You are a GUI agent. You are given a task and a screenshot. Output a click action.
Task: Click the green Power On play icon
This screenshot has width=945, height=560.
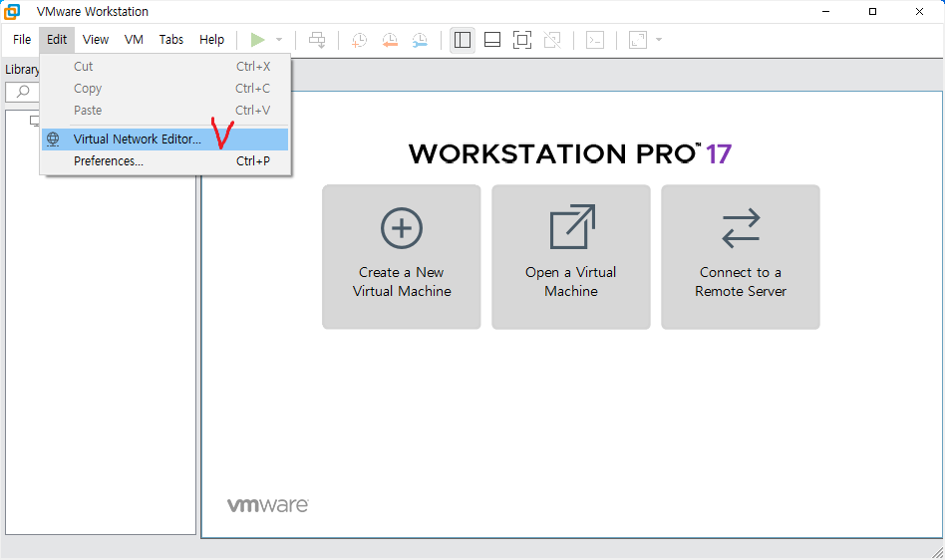(x=258, y=40)
